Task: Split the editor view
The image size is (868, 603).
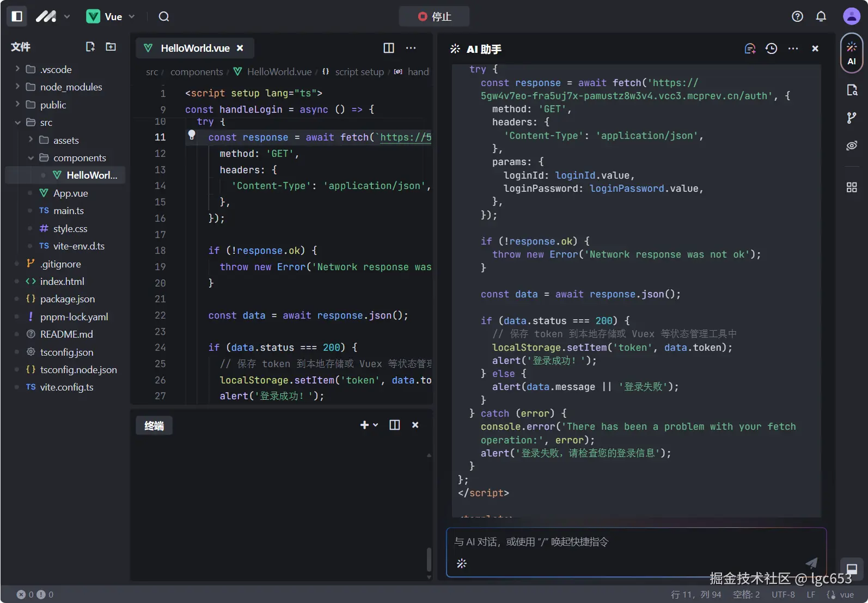Action: coord(389,48)
